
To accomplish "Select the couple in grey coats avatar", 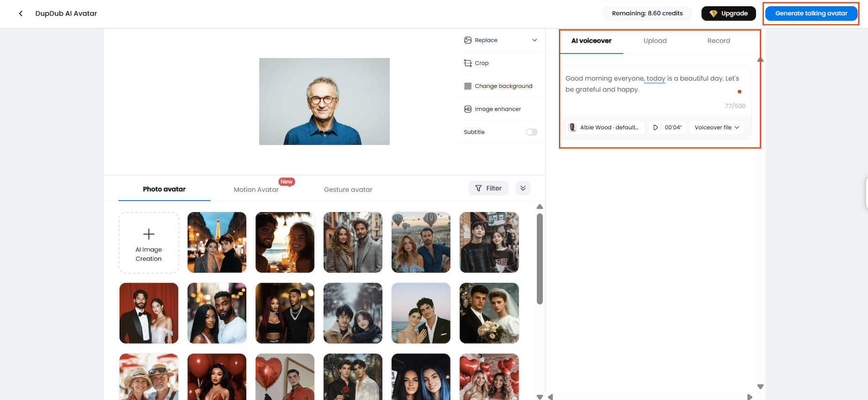I will click(x=353, y=243).
